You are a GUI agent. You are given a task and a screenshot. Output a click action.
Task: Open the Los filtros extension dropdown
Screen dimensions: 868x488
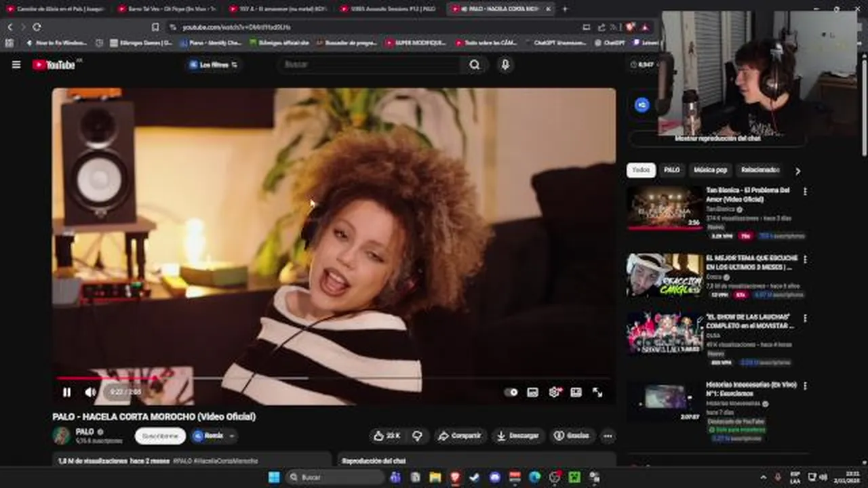click(x=214, y=64)
